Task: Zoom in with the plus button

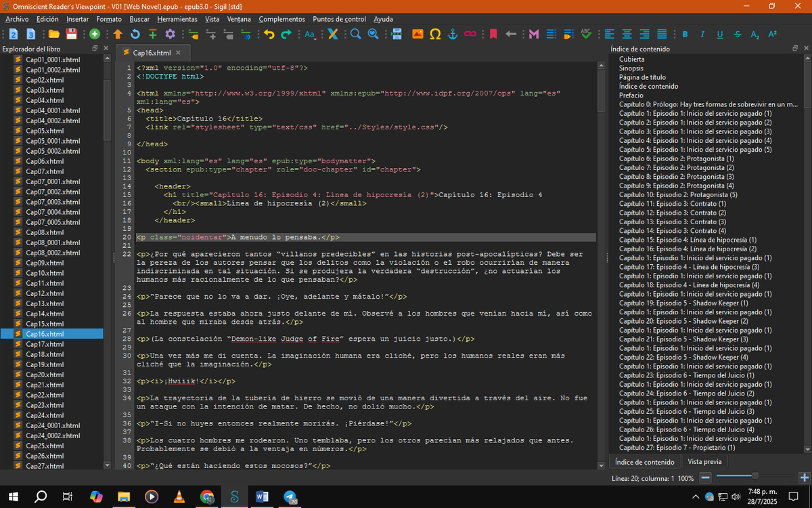Action: [x=804, y=478]
